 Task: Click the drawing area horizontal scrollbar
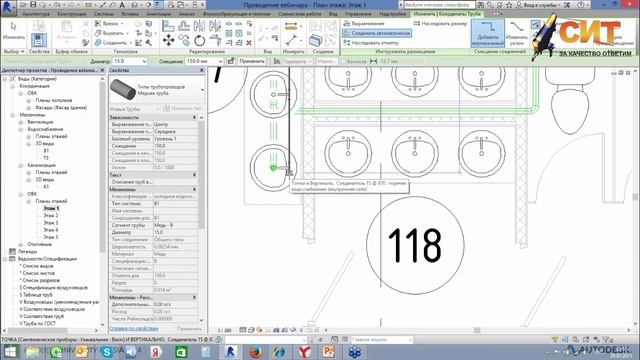[x=477, y=330]
